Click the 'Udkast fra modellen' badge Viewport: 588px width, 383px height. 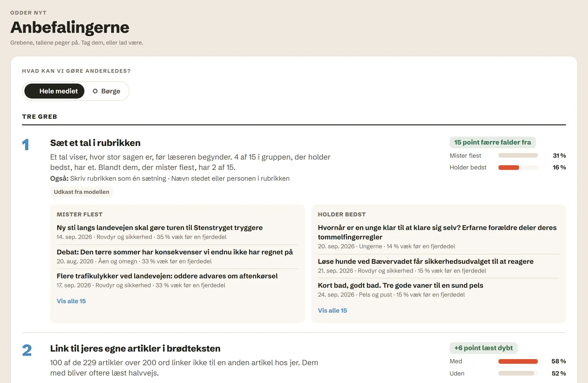coord(82,192)
